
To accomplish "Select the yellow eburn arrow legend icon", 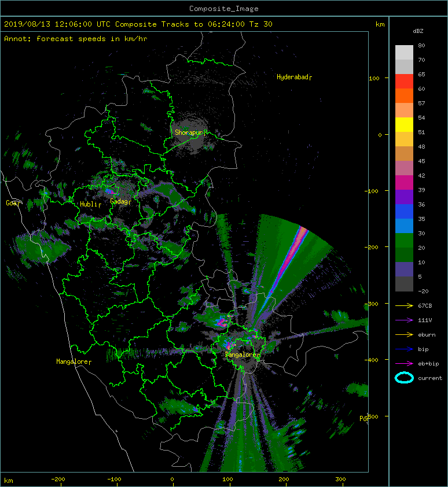I will 404,335.
